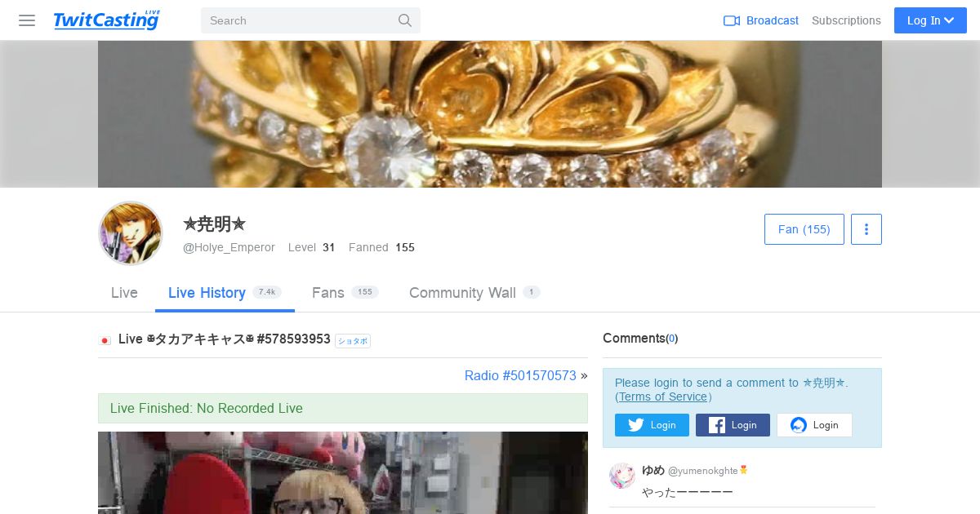Open the Community Wall tab
980x514 pixels.
474,293
